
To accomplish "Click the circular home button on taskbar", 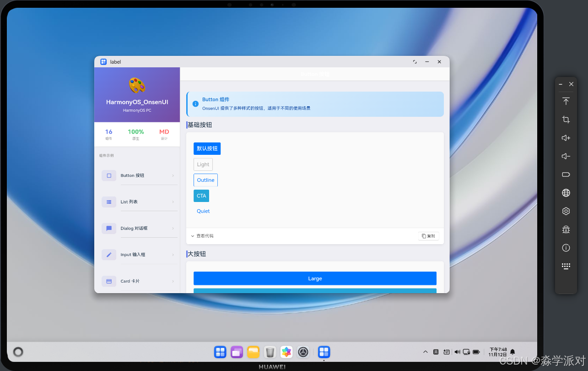I will [18, 352].
